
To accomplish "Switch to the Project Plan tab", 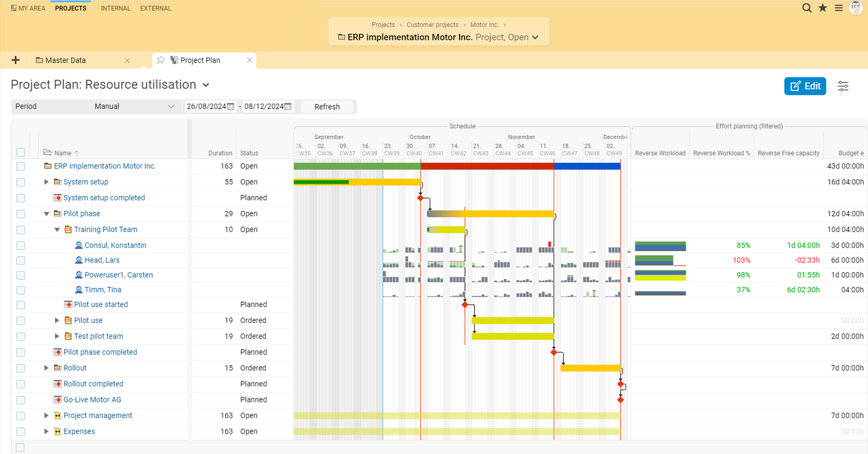I will click(x=204, y=60).
